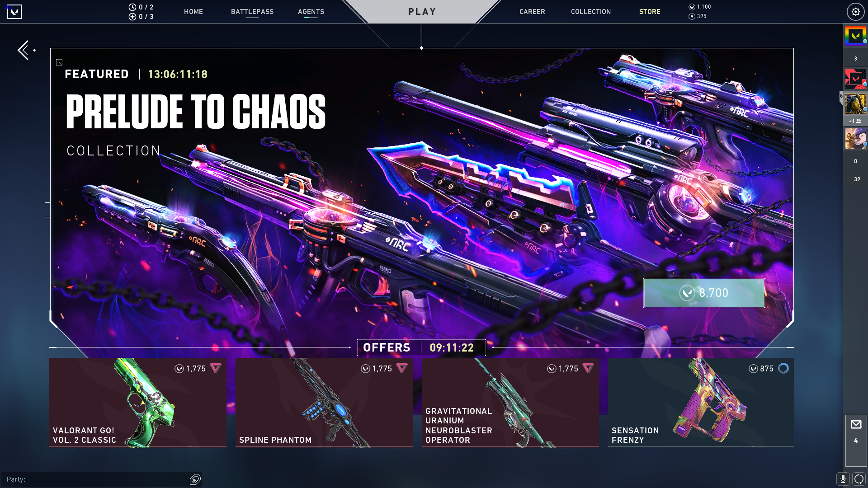
Task: Open the chat send icon near Party
Action: click(195, 479)
